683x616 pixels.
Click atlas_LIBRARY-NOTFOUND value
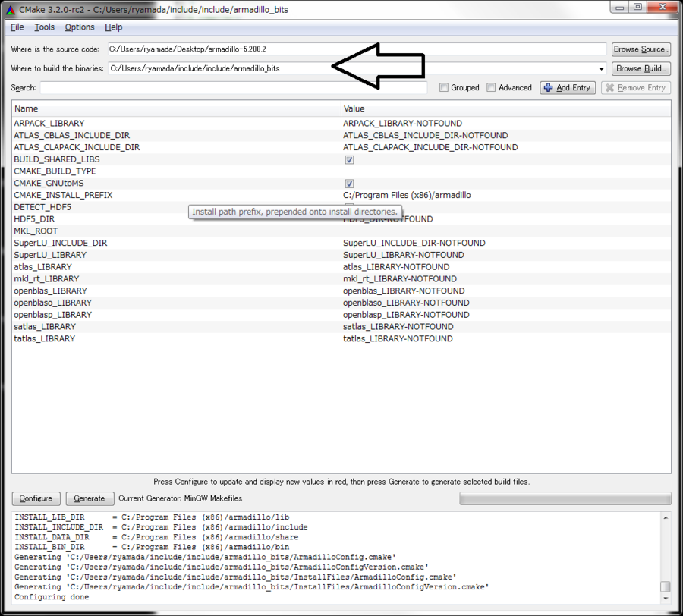(x=396, y=267)
